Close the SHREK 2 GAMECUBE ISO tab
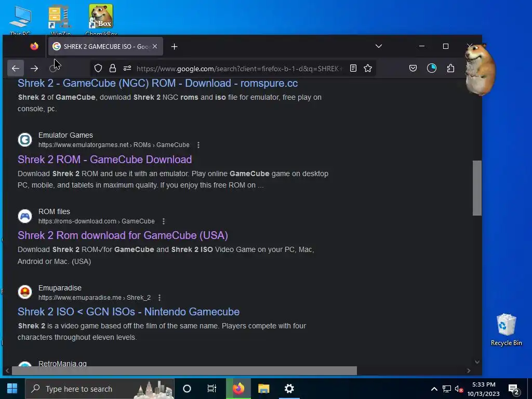The image size is (532, 399). pyautogui.click(x=155, y=46)
